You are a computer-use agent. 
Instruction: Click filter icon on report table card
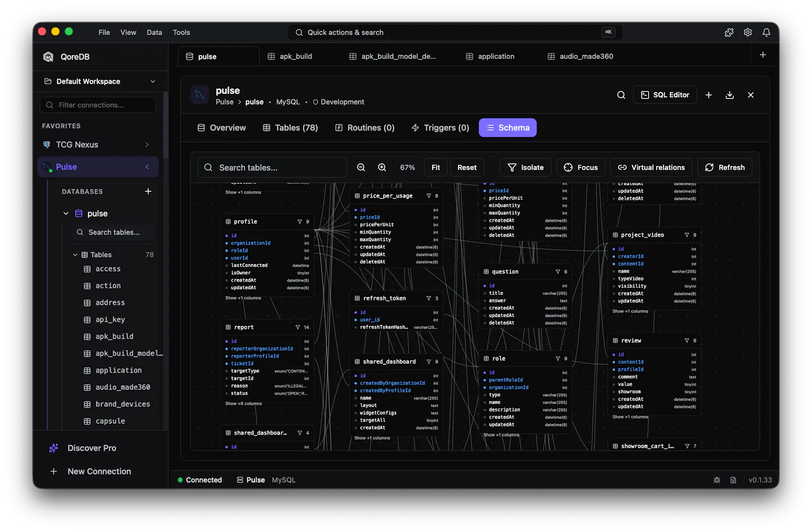click(x=298, y=327)
